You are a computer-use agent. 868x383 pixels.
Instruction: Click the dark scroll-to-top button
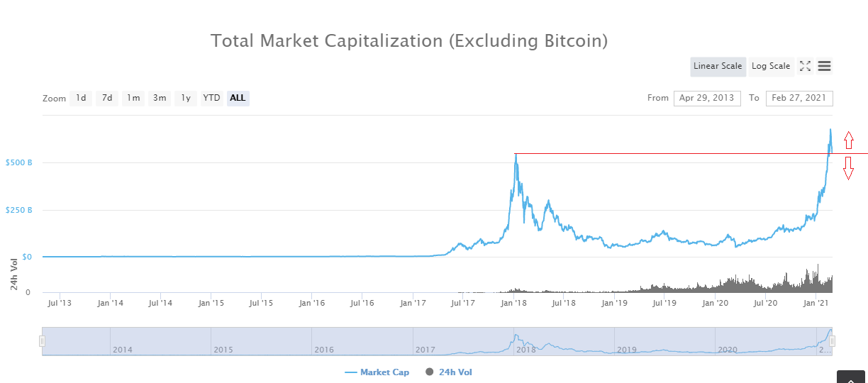click(x=851, y=377)
